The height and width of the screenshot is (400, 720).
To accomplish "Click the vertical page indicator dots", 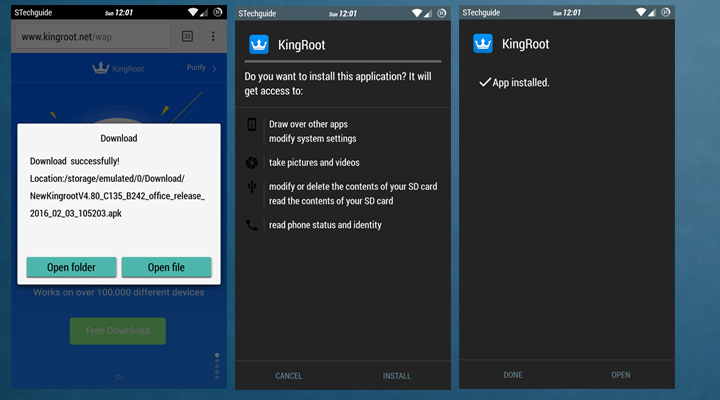I will coord(217,366).
